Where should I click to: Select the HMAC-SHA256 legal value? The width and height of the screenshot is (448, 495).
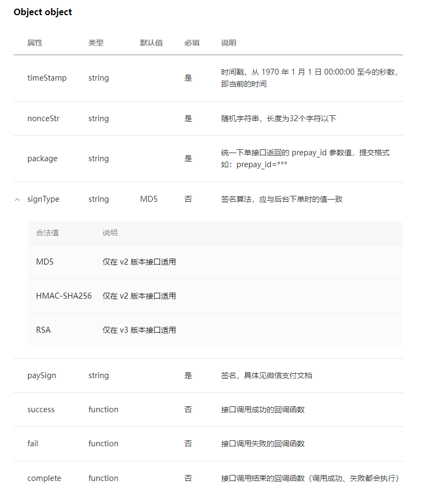64,296
